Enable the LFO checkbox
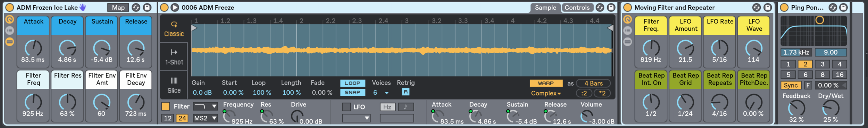 [347, 107]
